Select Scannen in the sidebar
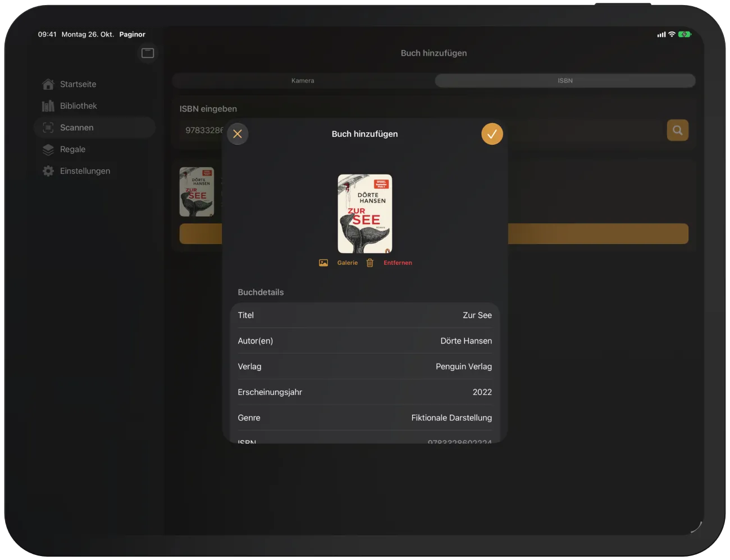 (94, 127)
